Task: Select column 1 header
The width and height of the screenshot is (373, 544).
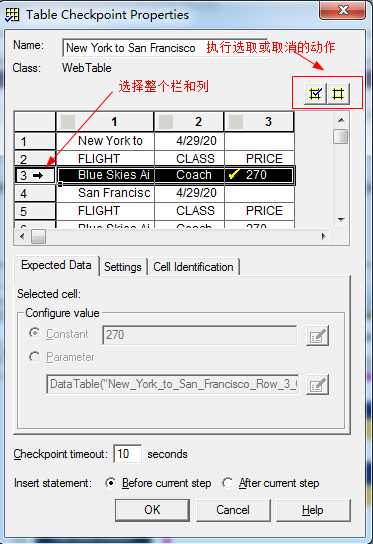Action: pos(104,122)
